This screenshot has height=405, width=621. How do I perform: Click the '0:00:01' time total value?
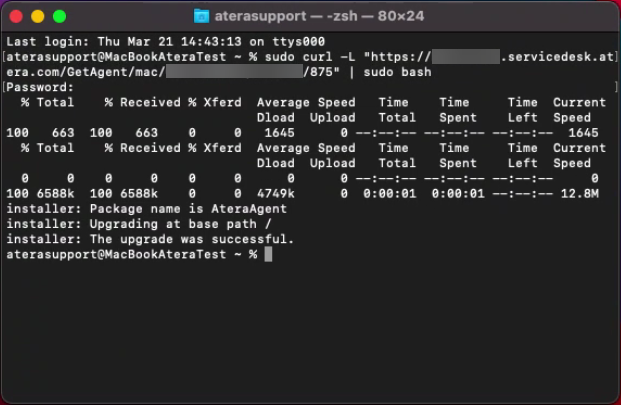[x=389, y=194]
